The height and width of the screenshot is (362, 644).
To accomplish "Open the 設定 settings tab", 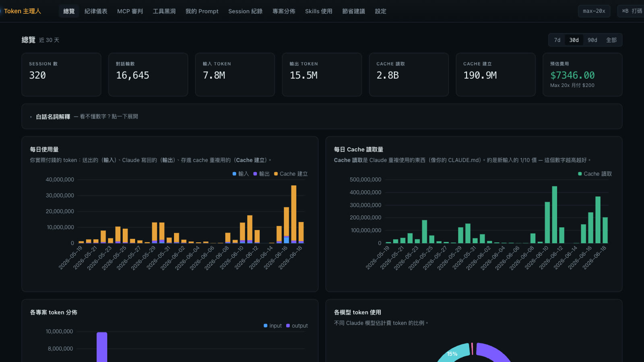I will pos(381,11).
